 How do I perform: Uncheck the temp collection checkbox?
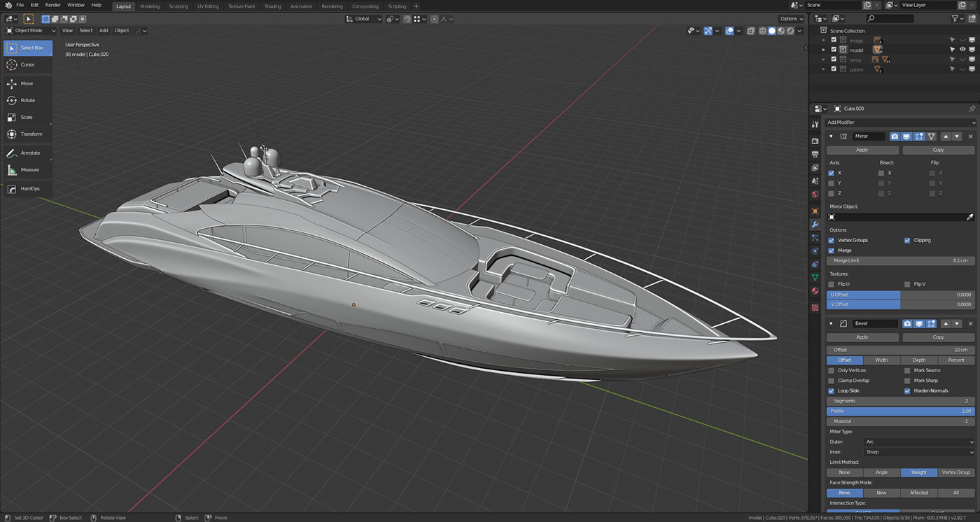834,59
